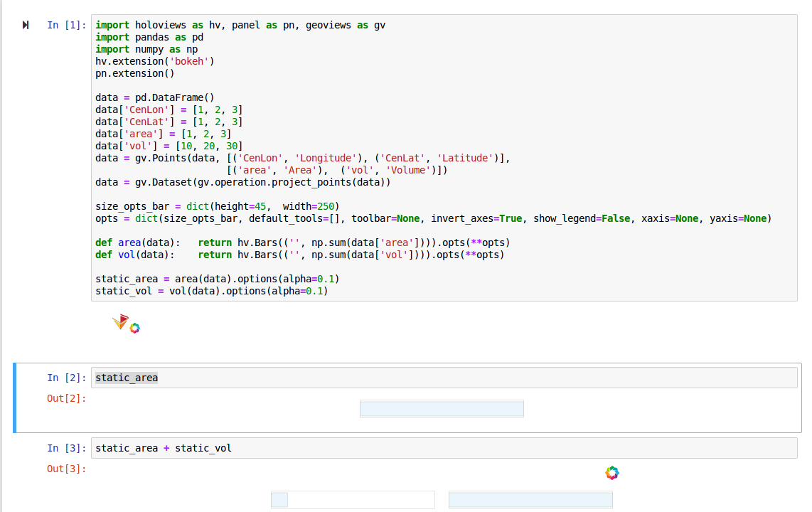This screenshot has height=512, width=812.
Task: Click the In [3] prompt label
Action: (x=66, y=448)
